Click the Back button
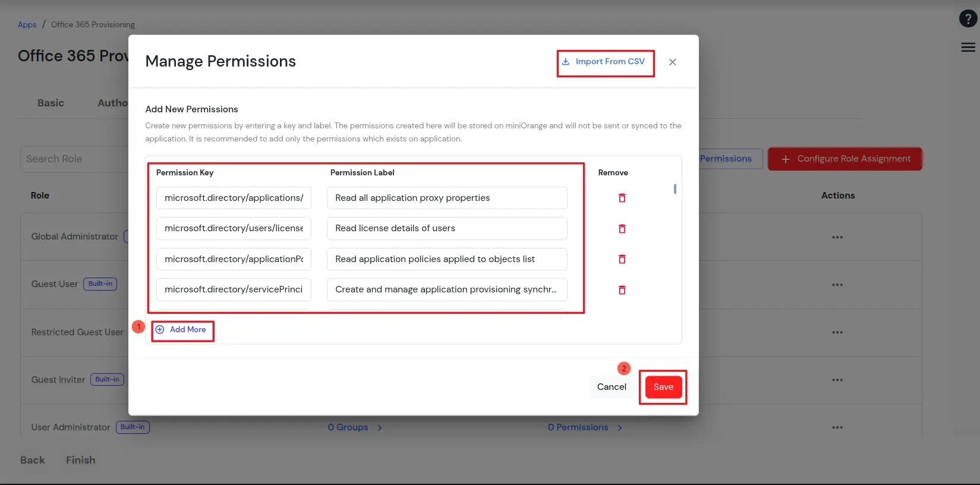 32,460
